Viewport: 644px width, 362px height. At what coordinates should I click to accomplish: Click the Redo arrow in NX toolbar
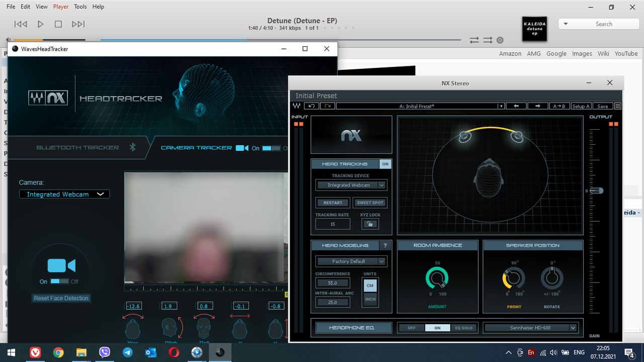pyautogui.click(x=328, y=106)
